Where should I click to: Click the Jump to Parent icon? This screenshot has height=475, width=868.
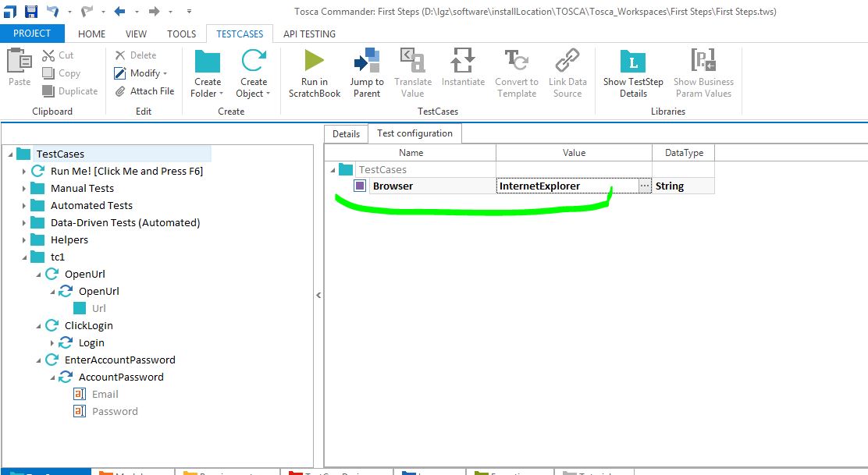pyautogui.click(x=367, y=60)
